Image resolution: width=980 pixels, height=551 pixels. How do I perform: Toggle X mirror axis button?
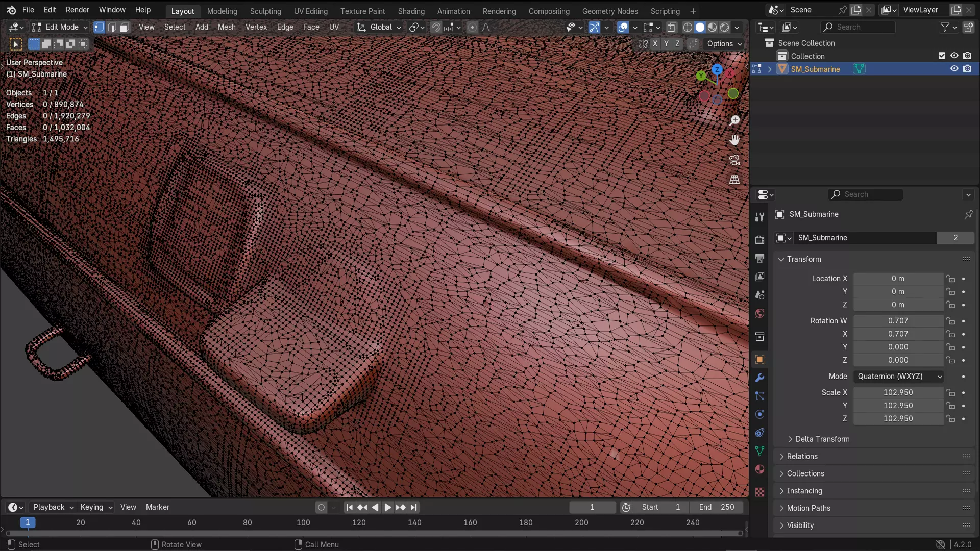click(x=655, y=44)
